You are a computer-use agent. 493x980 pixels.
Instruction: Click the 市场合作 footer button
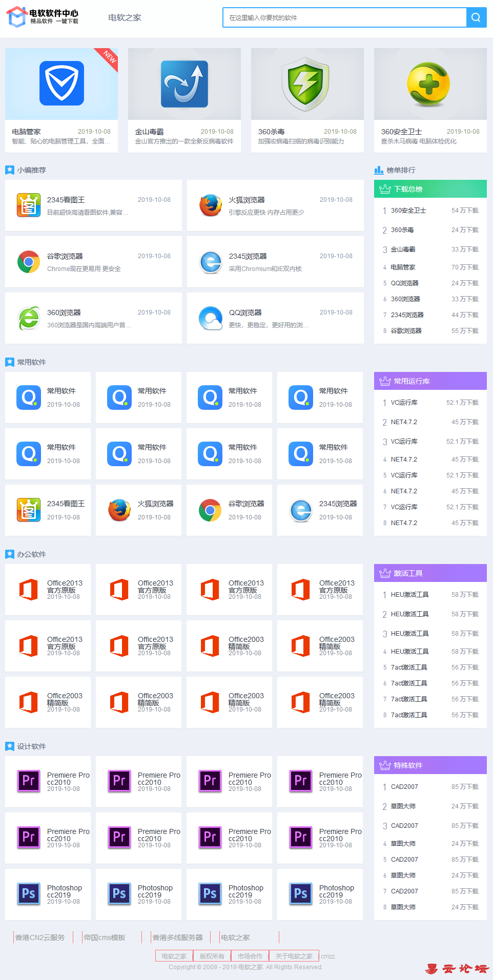tap(250, 956)
